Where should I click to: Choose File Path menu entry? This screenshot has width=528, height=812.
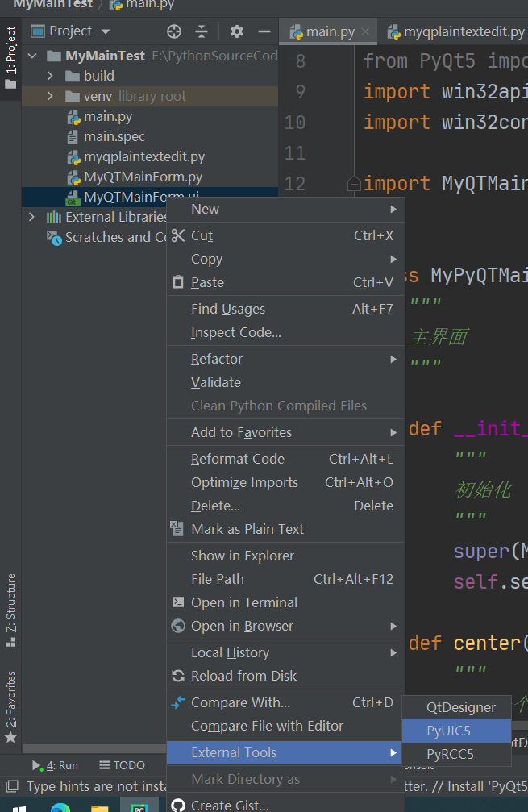(285, 579)
